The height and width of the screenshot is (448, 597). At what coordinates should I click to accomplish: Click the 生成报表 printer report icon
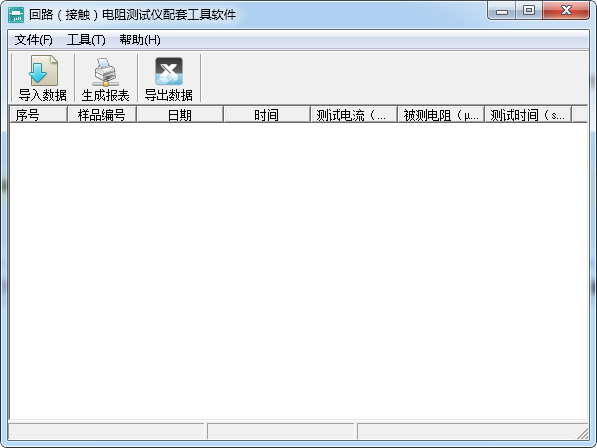pos(105,72)
